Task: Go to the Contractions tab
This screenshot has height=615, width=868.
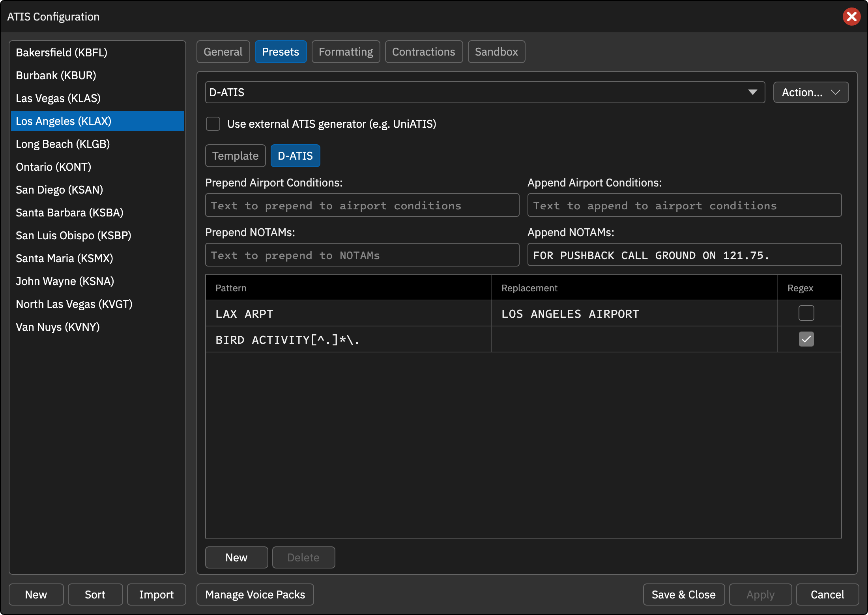Action: coord(424,52)
